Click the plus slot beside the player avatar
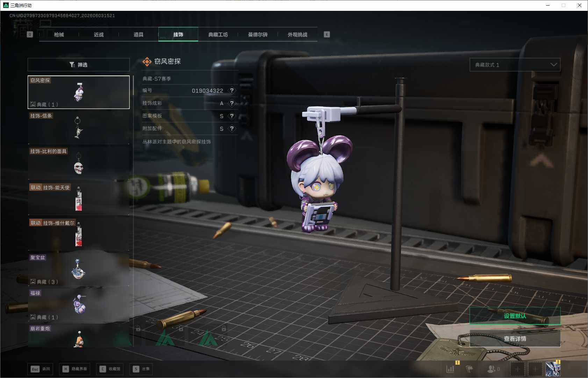 tap(535, 369)
